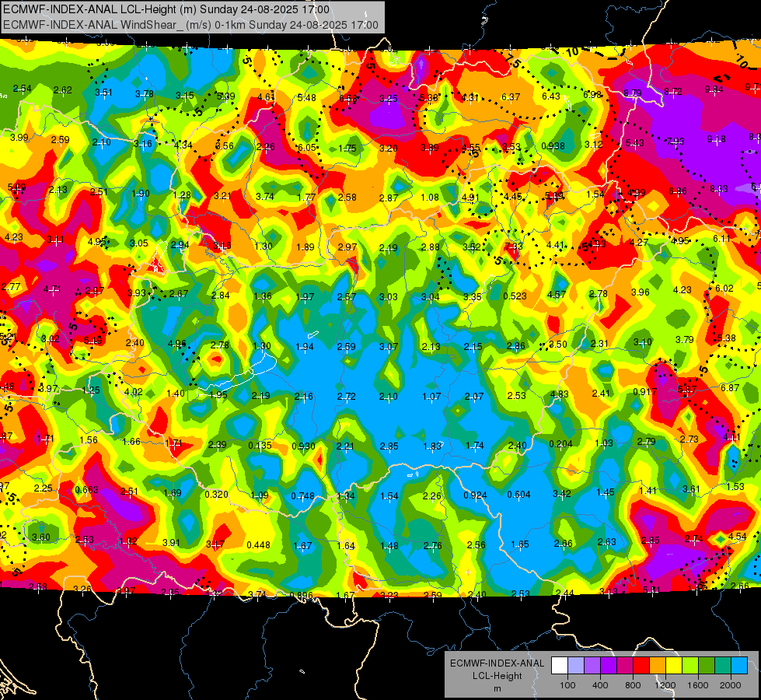The width and height of the screenshot is (761, 700).
Task: Click the wind shear value '0.135'
Action: coord(260,445)
